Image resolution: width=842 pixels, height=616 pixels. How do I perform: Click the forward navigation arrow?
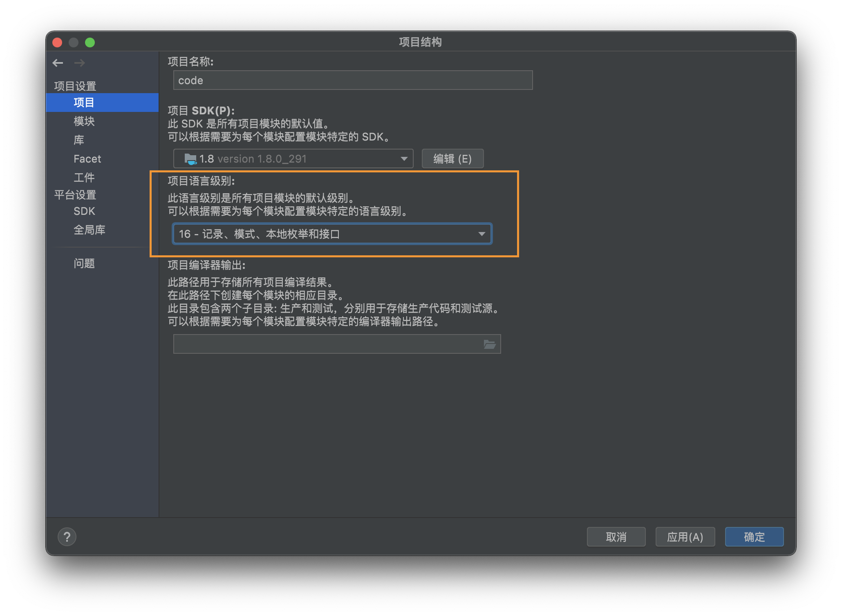(x=80, y=63)
